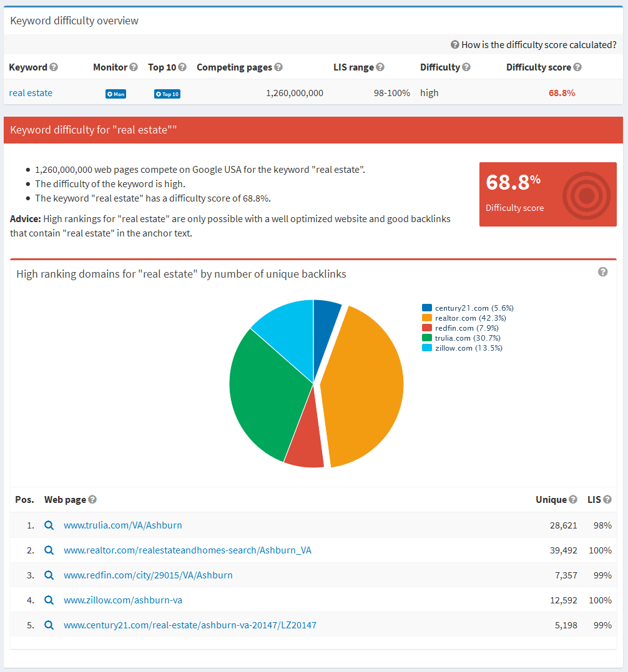This screenshot has height=672, width=628.
Task: Open the 'real estate' keyword link
Action: coord(30,92)
